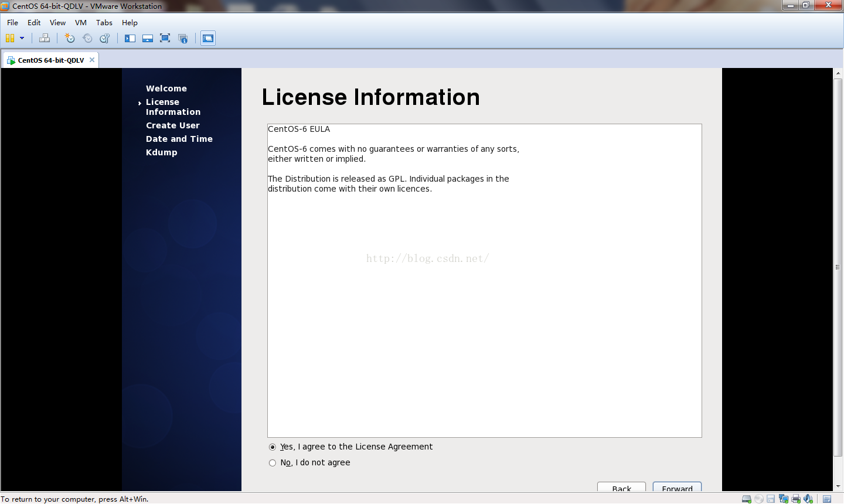Click the Send Ctrl+Alt+Del toolbar icon
Image resolution: width=844 pixels, height=504 pixels.
coord(45,38)
